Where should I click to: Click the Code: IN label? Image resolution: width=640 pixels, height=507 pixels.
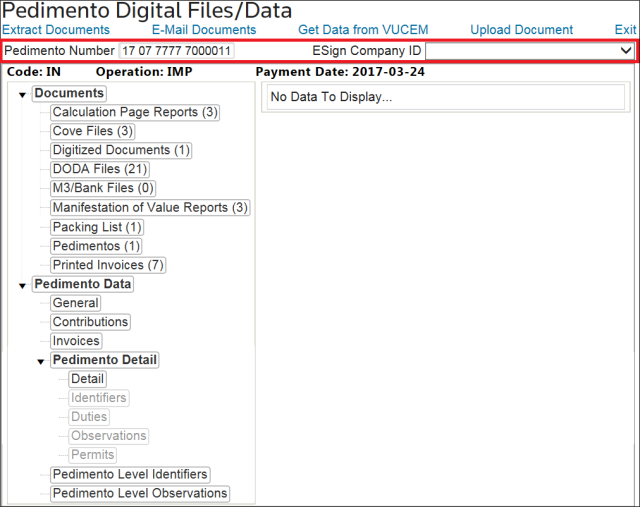tap(34, 72)
